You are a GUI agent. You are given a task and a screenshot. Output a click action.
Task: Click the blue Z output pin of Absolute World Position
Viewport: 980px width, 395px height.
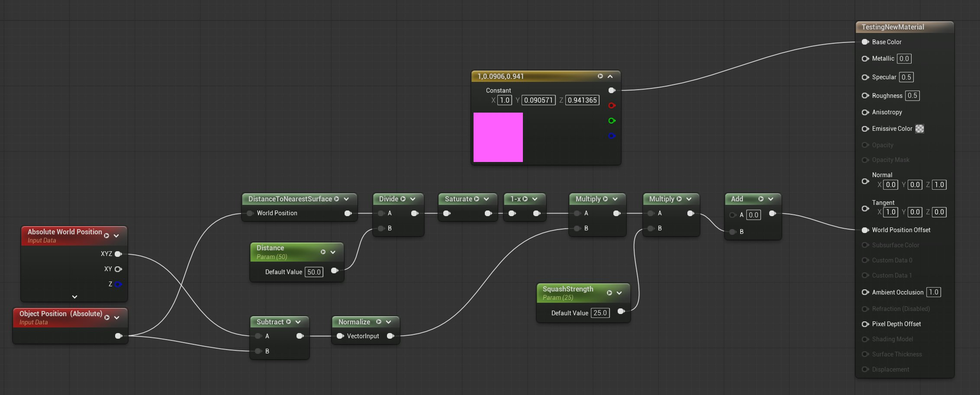click(118, 285)
